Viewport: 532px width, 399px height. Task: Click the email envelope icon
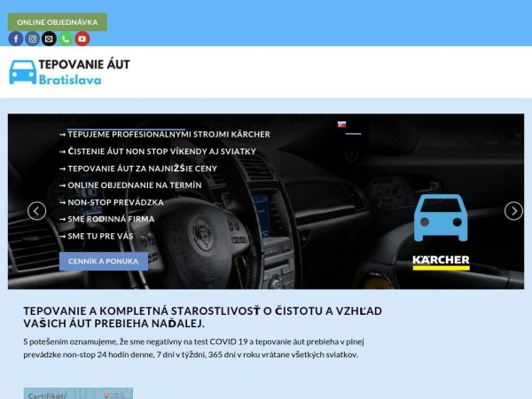point(49,39)
